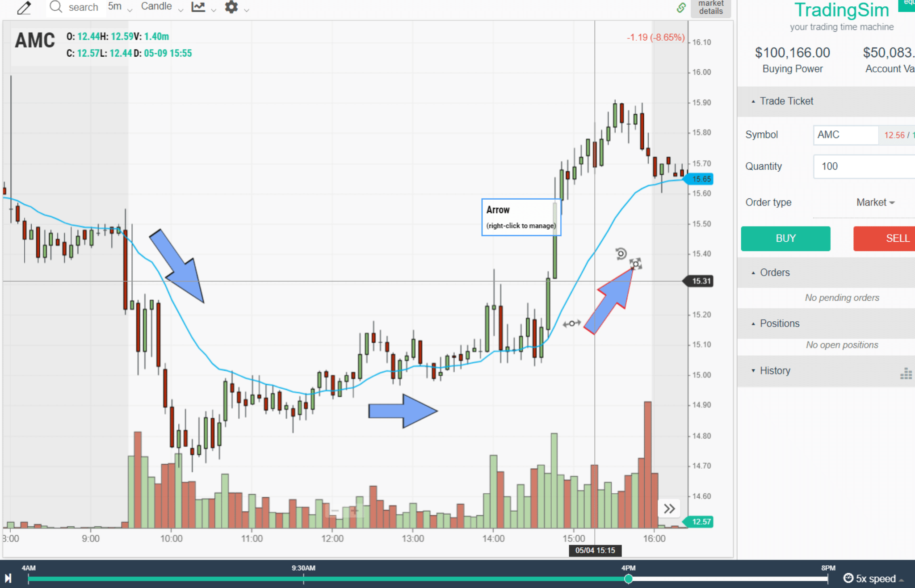Click the No pending orders text
This screenshot has height=588, width=915.
[x=842, y=298]
